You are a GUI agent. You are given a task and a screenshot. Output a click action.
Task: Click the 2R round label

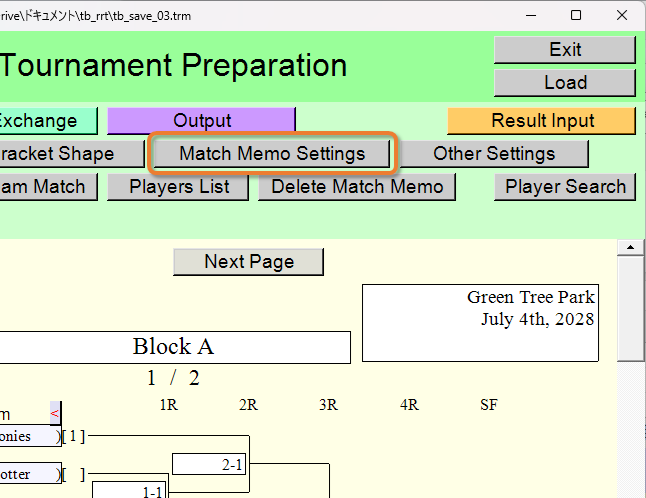coord(248,405)
